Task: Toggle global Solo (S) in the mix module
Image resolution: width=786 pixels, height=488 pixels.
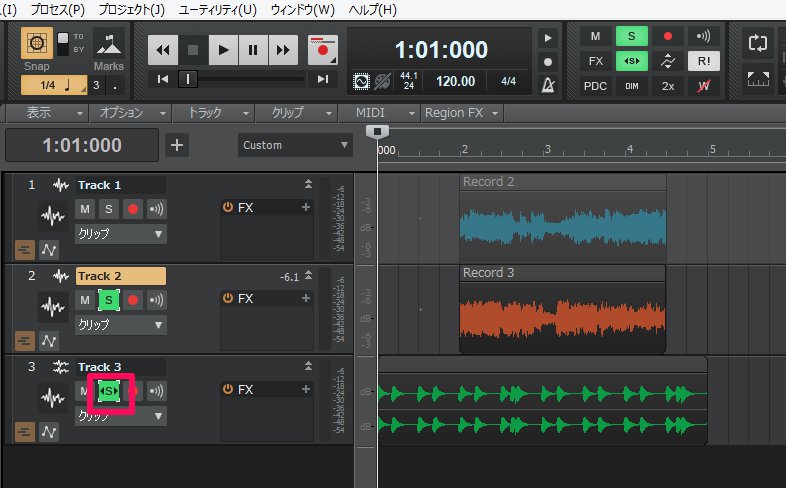Action: tap(632, 36)
